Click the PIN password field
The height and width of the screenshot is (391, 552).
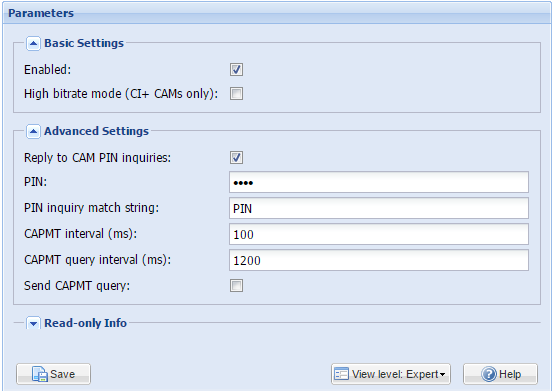click(x=379, y=182)
